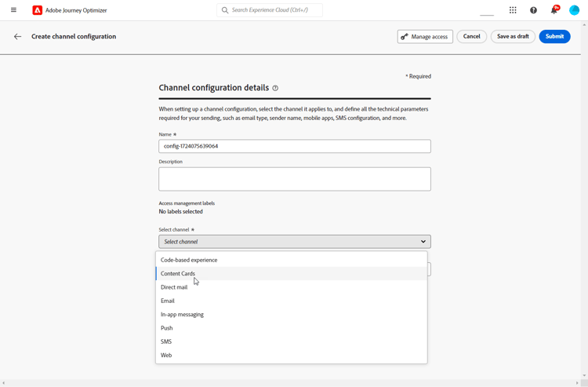
Task: Click the Manage access button
Action: [425, 37]
